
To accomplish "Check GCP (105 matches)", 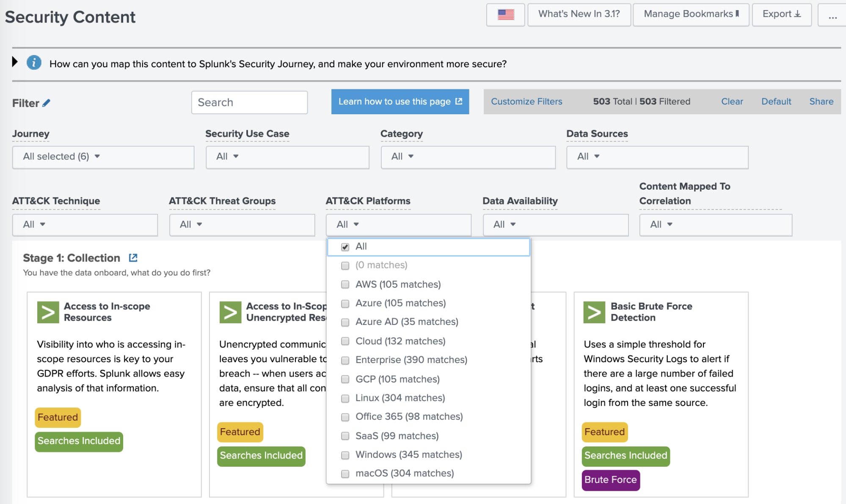I will (345, 379).
